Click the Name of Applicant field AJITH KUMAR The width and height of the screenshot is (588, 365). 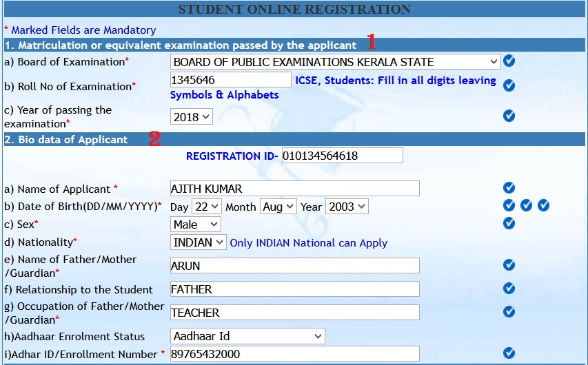tap(295, 189)
